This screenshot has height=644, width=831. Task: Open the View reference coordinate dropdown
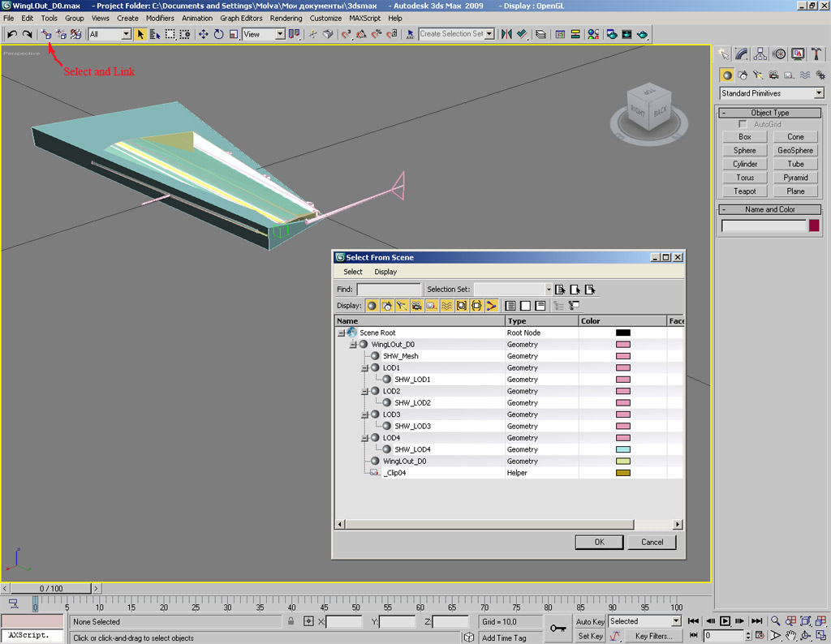[x=265, y=34]
